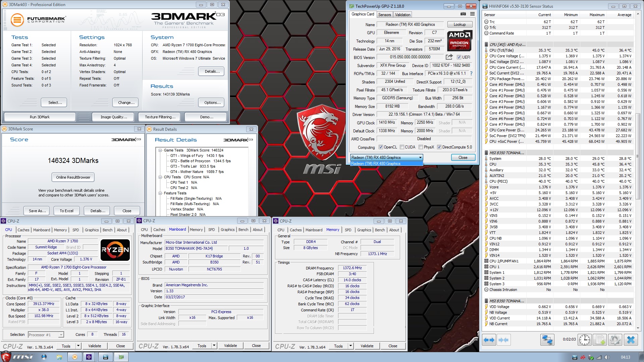Open Tools dropdown arrow in left CPU-Z
Viewport: 644px width, 362px height.
pyautogui.click(x=78, y=346)
